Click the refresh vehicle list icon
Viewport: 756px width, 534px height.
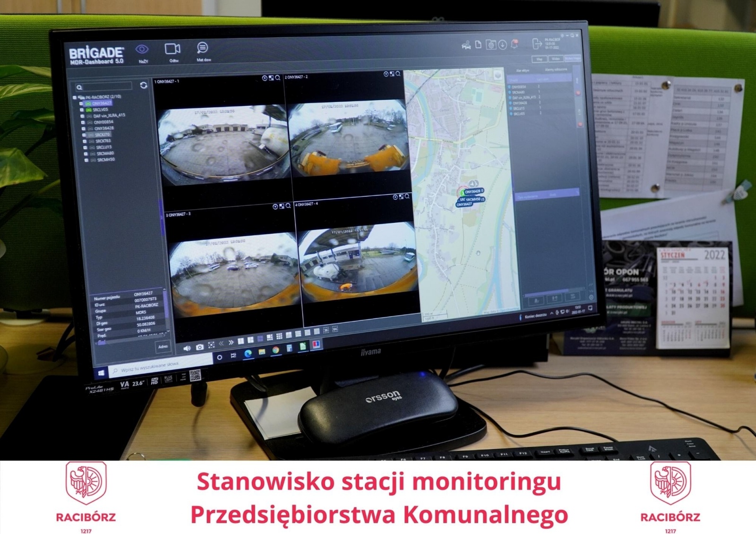point(144,85)
